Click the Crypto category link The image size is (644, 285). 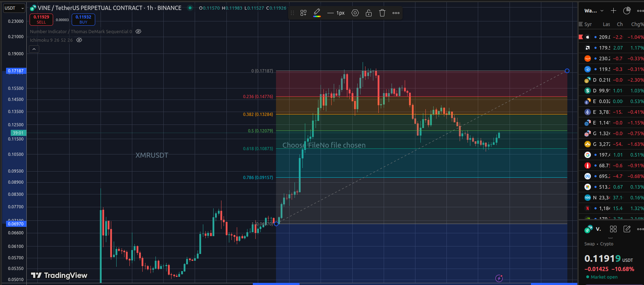point(607,244)
